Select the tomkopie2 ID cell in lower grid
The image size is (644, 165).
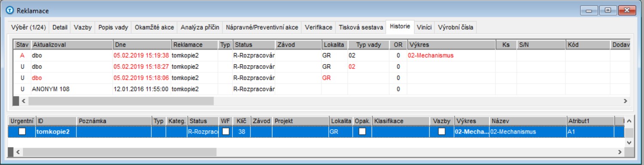56,132
